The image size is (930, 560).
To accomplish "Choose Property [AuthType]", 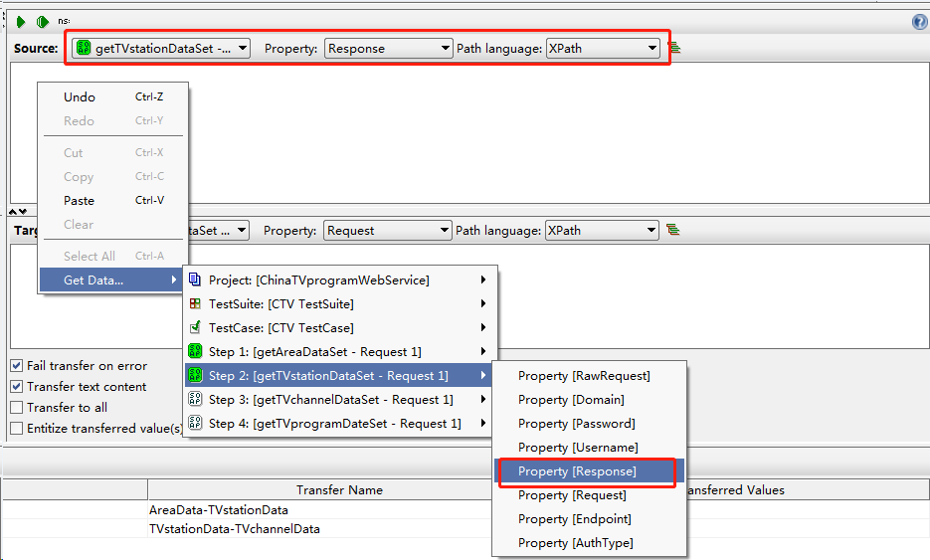I will (589, 543).
